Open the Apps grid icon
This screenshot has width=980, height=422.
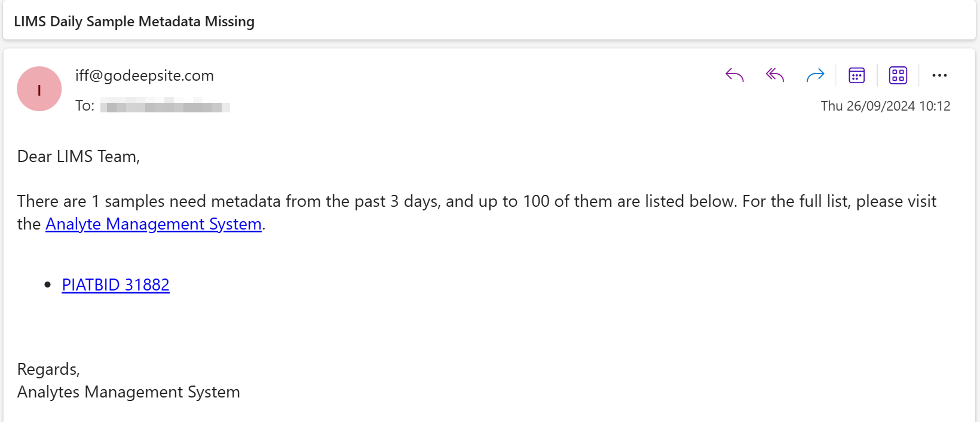click(898, 75)
